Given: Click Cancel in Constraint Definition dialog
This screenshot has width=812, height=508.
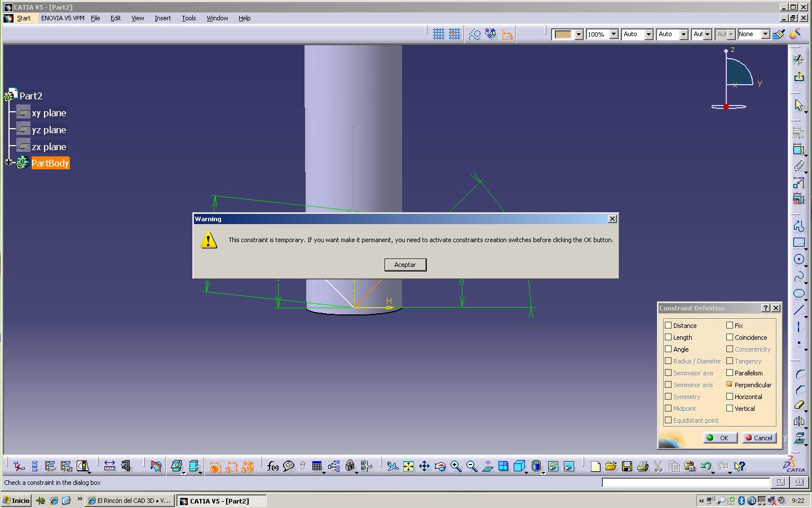Looking at the screenshot, I should [759, 437].
